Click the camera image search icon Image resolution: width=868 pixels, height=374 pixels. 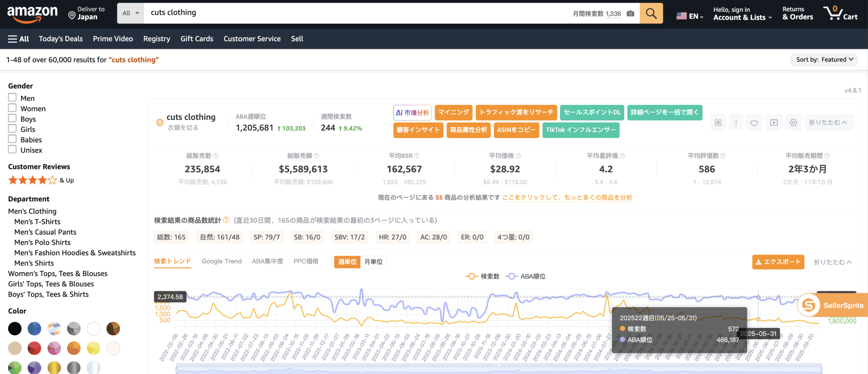click(630, 14)
